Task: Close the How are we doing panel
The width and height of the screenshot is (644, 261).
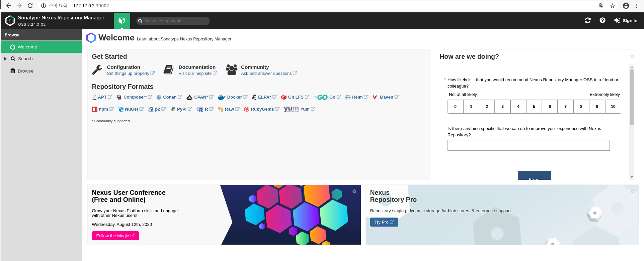Action: (632, 56)
